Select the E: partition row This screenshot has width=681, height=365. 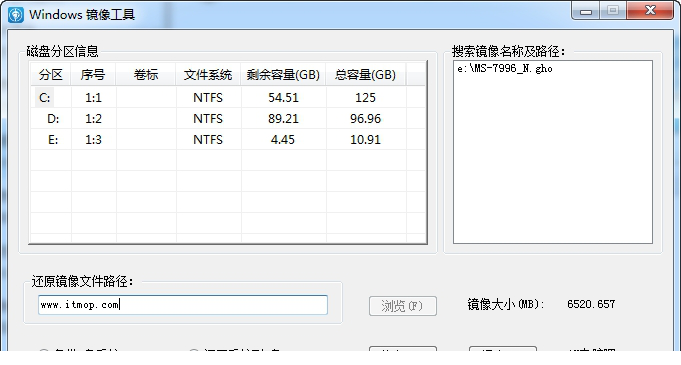[x=228, y=139]
